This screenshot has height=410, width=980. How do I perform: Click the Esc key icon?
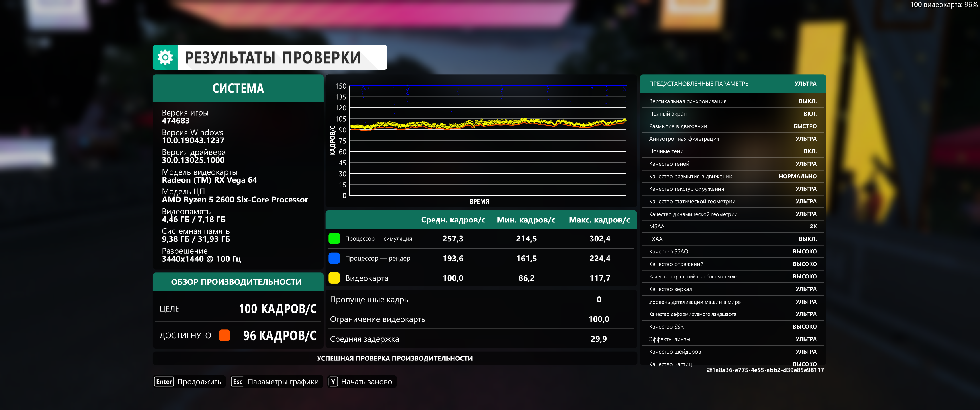(x=238, y=382)
